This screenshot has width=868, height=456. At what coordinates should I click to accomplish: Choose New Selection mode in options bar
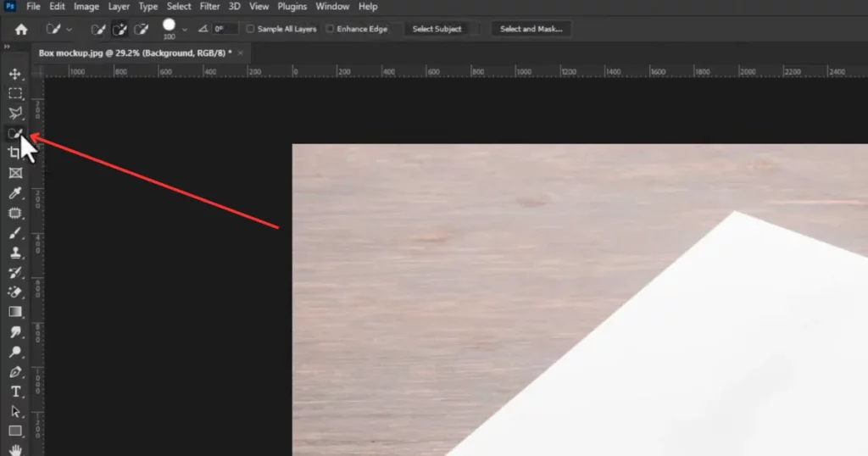point(98,30)
